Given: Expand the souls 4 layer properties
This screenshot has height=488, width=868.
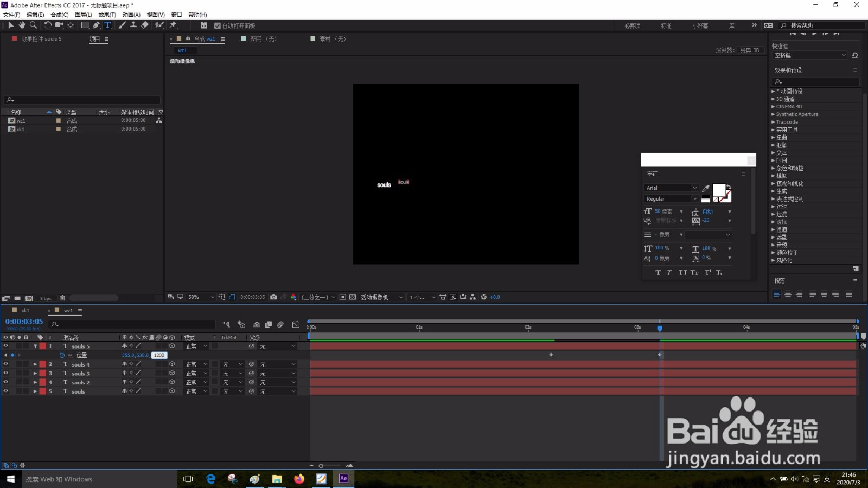Looking at the screenshot, I should [x=35, y=364].
